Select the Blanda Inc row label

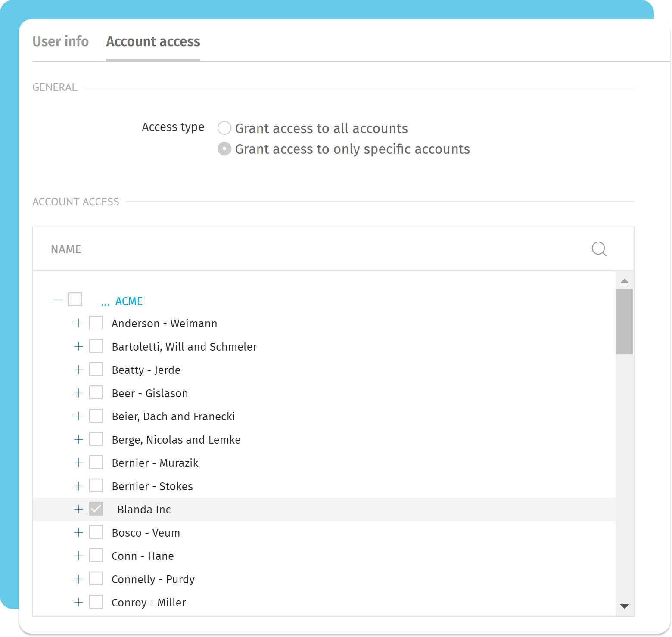[144, 510]
